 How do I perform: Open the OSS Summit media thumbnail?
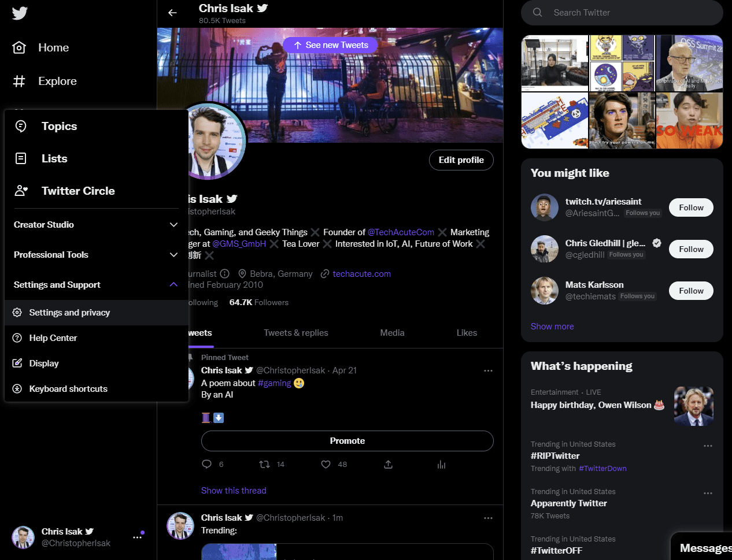coord(689,63)
